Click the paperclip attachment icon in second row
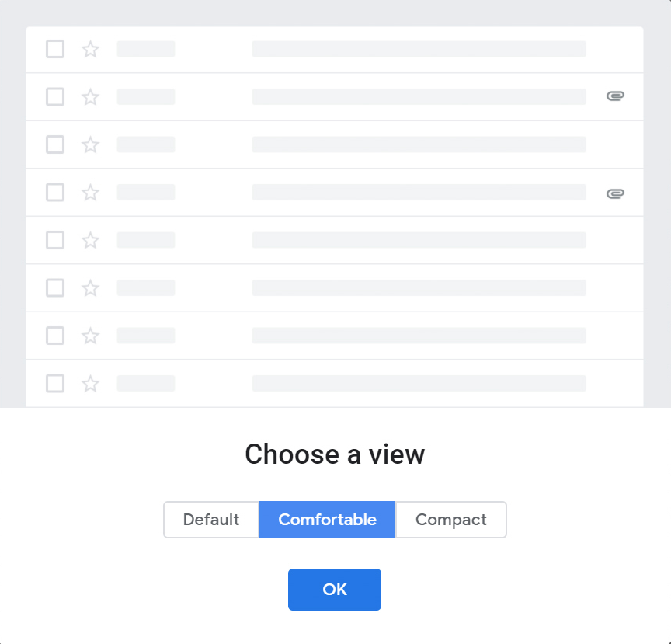 point(615,96)
